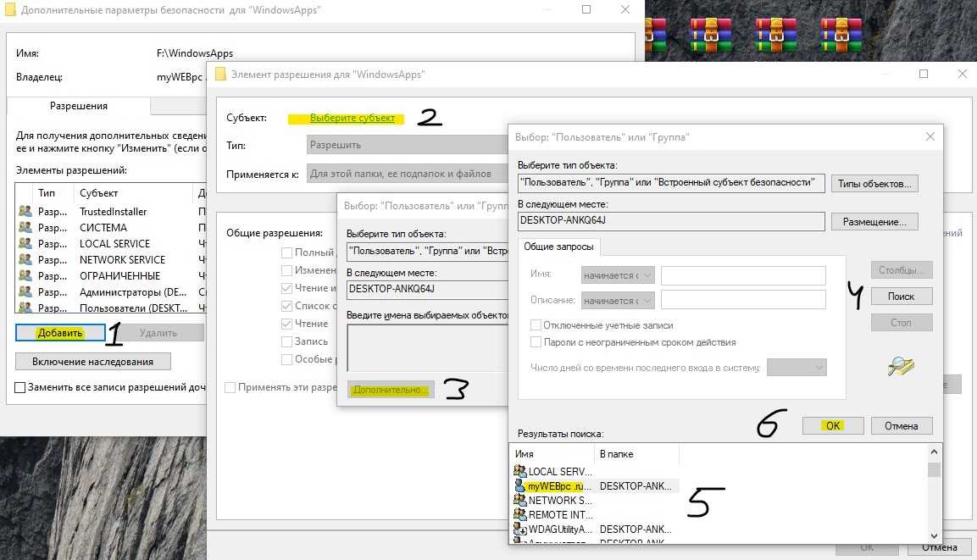Click the icon beside REMOTE INT... result
The image size is (977, 560).
pyautogui.click(x=520, y=514)
